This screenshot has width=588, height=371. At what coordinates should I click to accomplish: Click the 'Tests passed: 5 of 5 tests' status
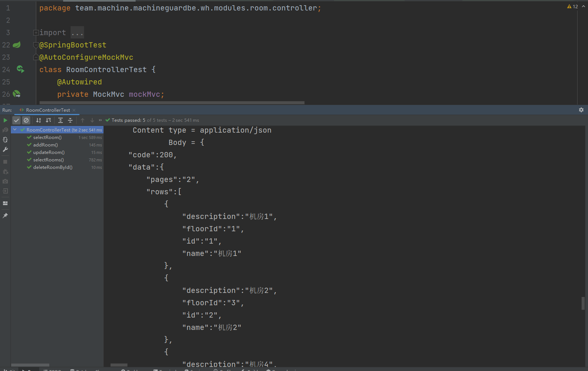click(x=152, y=120)
